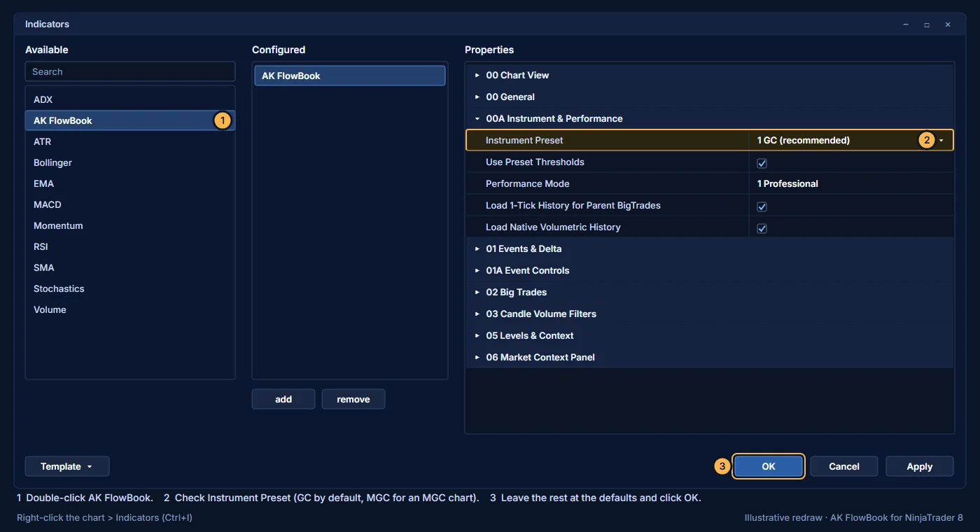Select MACD in the Available list

click(130, 204)
